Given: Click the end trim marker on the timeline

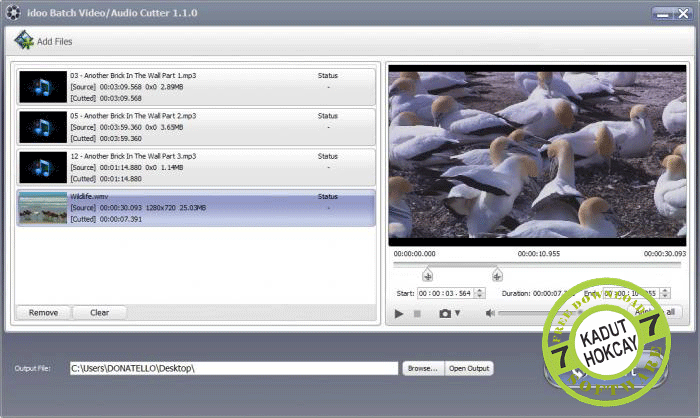Looking at the screenshot, I should pyautogui.click(x=497, y=275).
